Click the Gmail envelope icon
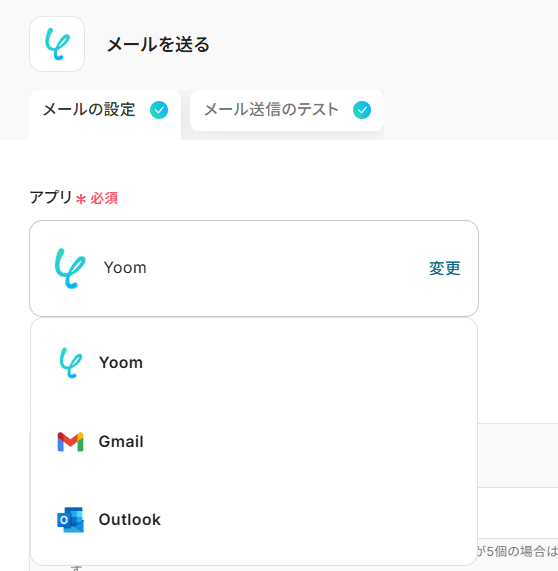 70,442
